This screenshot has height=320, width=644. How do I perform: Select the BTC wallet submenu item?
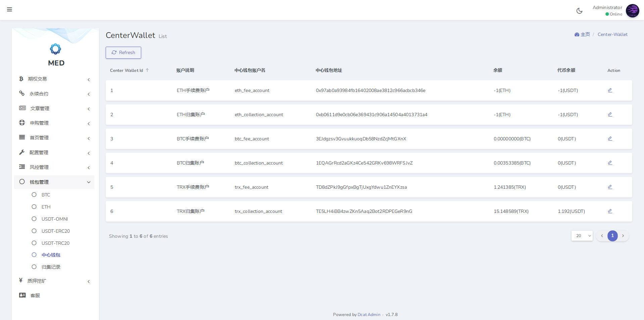point(46,195)
